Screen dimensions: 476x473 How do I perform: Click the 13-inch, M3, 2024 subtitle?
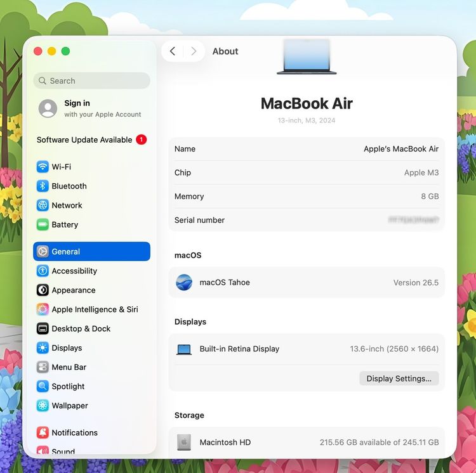point(307,120)
